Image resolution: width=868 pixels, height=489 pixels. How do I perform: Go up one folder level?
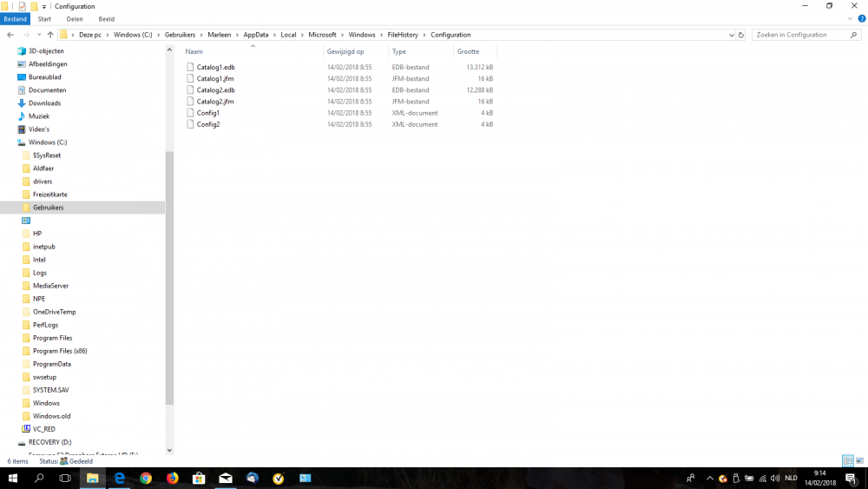[50, 35]
